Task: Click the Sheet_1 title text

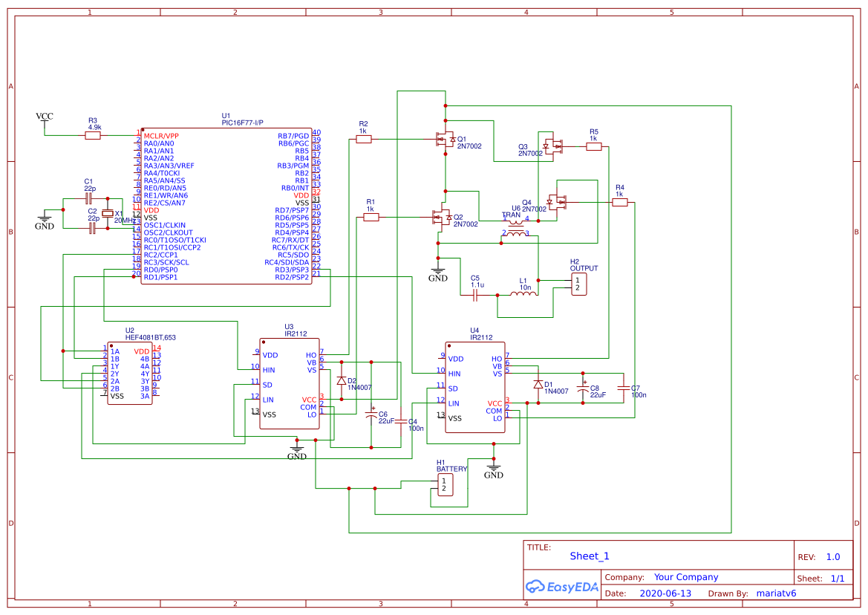Action: [x=587, y=556]
